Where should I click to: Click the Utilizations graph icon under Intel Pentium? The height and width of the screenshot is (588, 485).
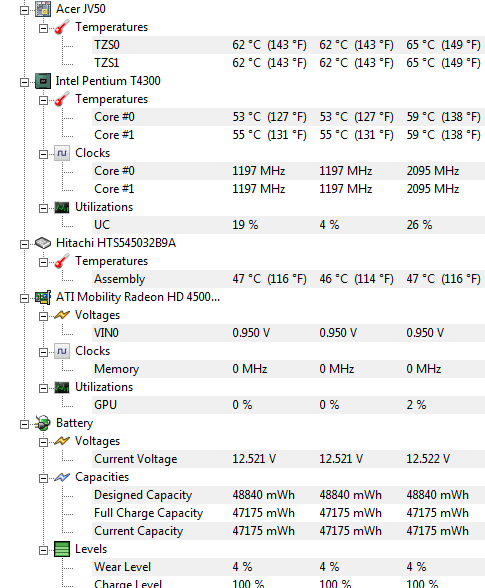[x=62, y=207]
